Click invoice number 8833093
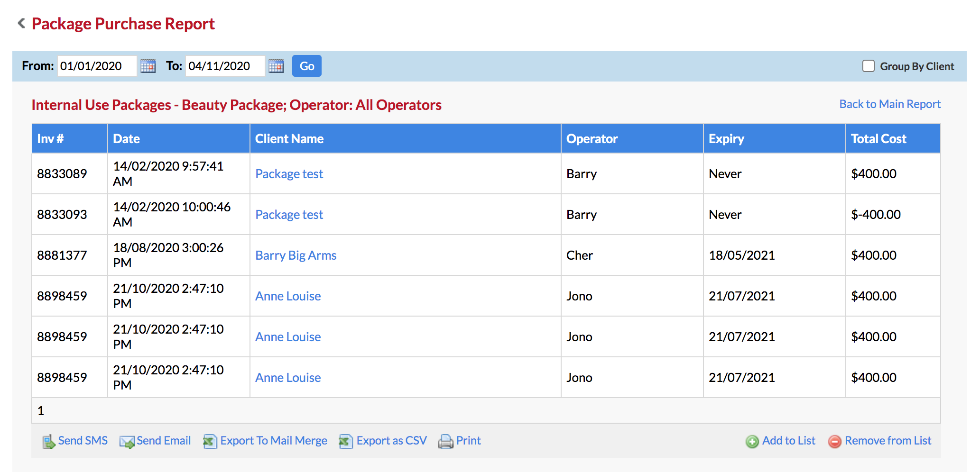The height and width of the screenshot is (472, 980). [62, 215]
